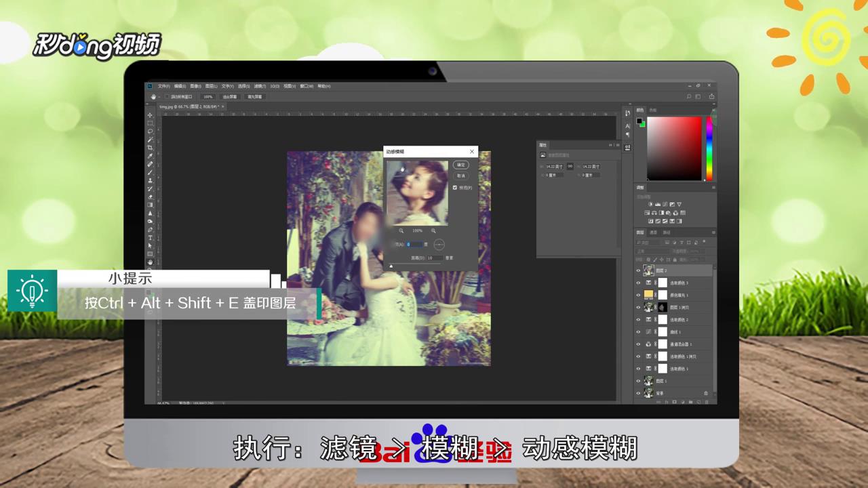This screenshot has width=868, height=488.
Task: Zoom out the Motion Blur preview
Action: (401, 231)
